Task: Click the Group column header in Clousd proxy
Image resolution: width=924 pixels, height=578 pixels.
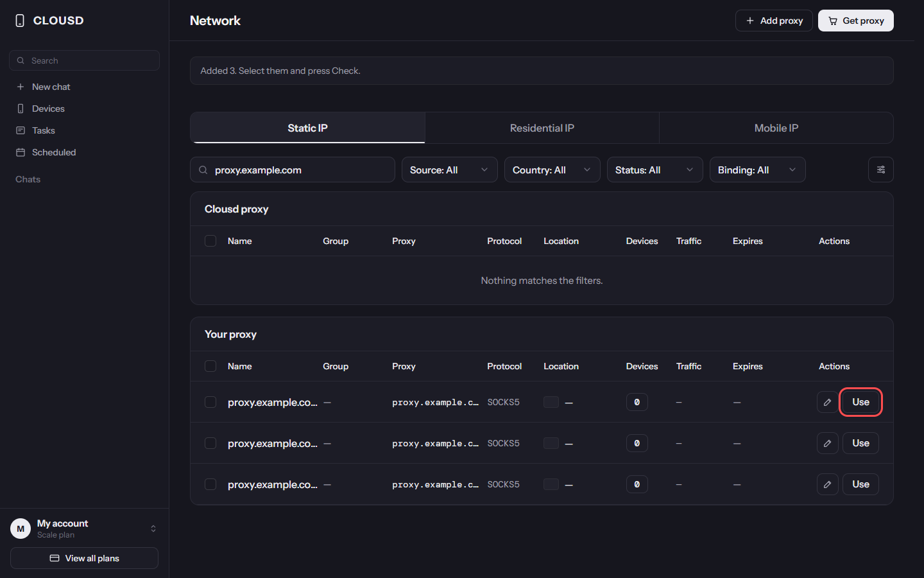Action: (x=336, y=241)
